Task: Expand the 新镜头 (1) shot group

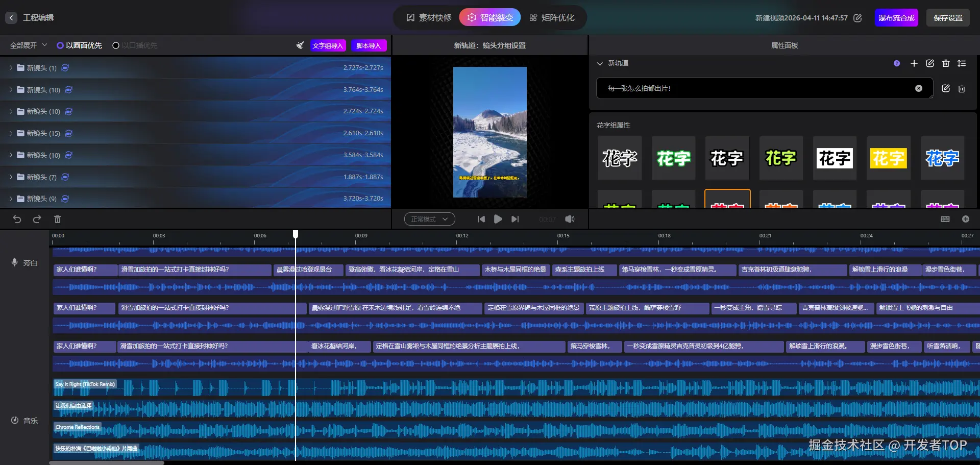Action: (x=11, y=68)
